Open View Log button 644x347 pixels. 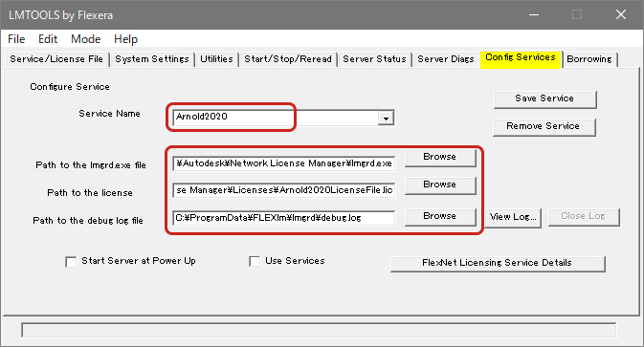tap(514, 217)
